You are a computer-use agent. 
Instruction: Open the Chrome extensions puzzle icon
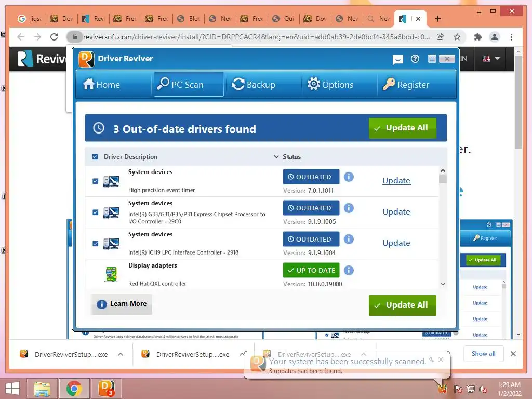[x=478, y=37]
